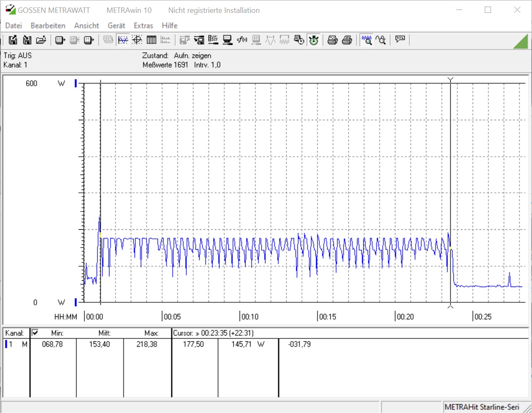Image resolution: width=532 pixels, height=413 pixels.
Task: Open the Extras menu
Action: point(143,26)
